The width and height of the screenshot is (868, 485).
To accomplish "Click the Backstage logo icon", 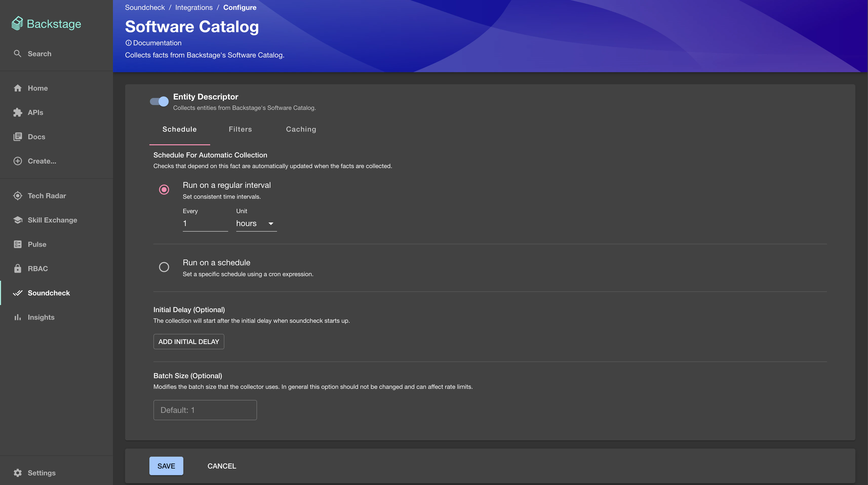I will point(17,24).
